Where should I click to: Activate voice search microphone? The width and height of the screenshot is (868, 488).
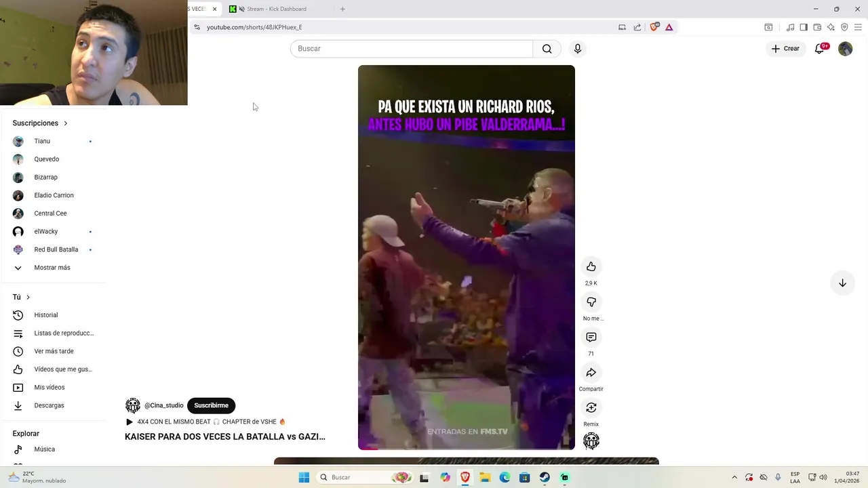pos(578,49)
